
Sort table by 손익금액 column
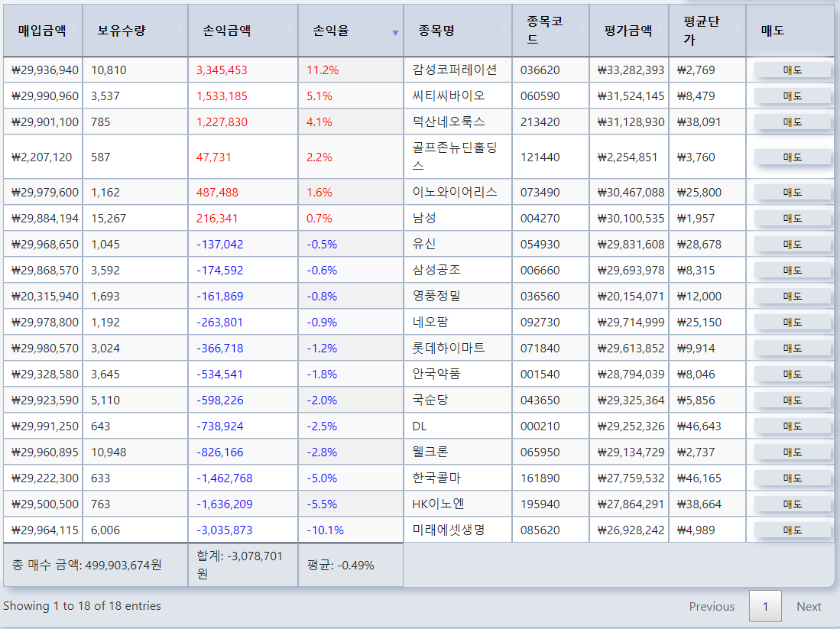click(243, 31)
